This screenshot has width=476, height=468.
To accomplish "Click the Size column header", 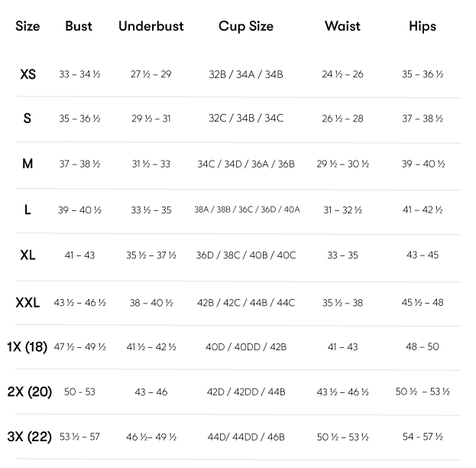I will click(x=28, y=26).
